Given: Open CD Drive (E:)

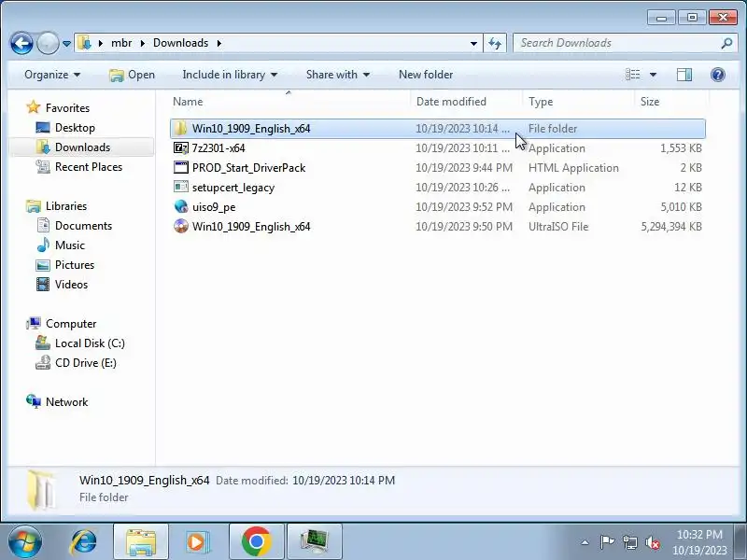Looking at the screenshot, I should (85, 363).
